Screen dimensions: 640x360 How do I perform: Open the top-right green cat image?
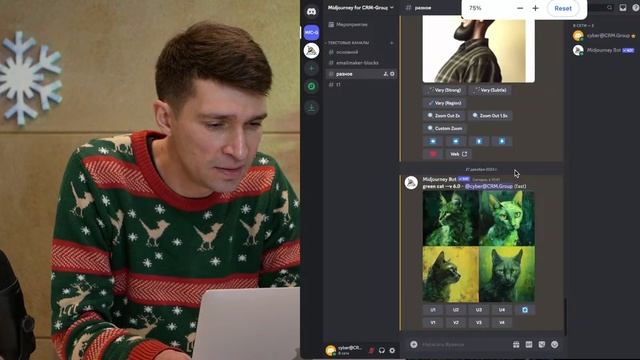pos(507,218)
